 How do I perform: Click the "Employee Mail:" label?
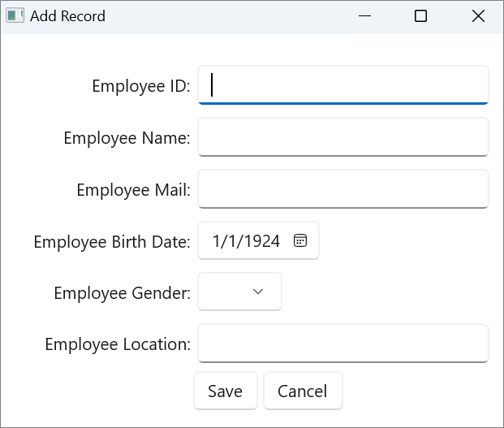(133, 190)
